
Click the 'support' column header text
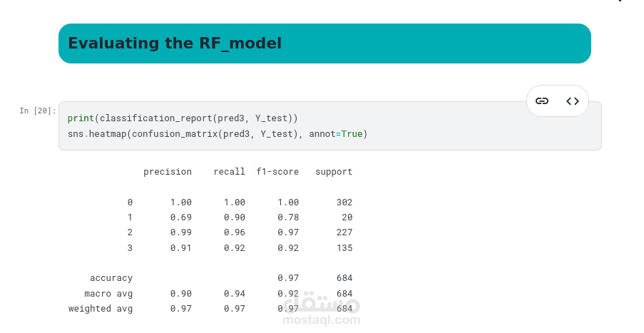[334, 172]
